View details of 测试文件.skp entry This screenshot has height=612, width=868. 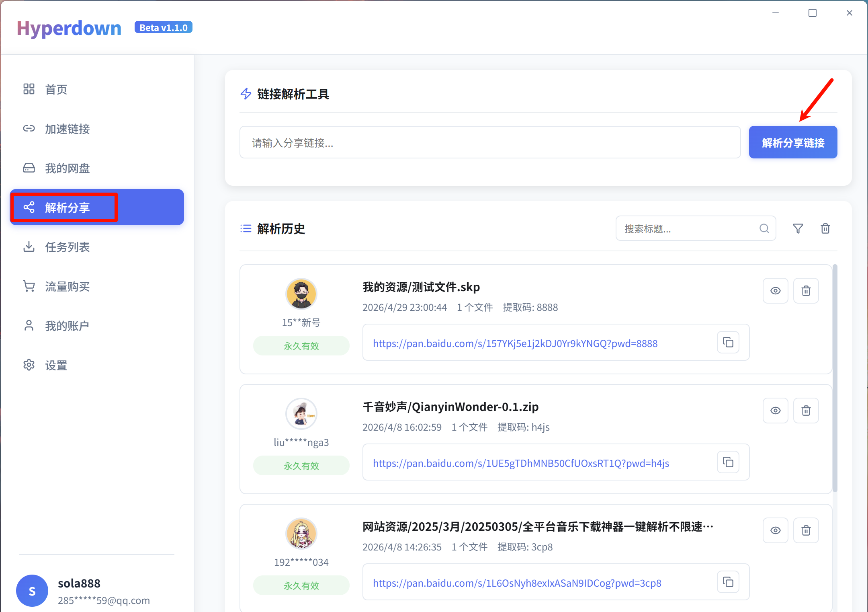(x=776, y=291)
